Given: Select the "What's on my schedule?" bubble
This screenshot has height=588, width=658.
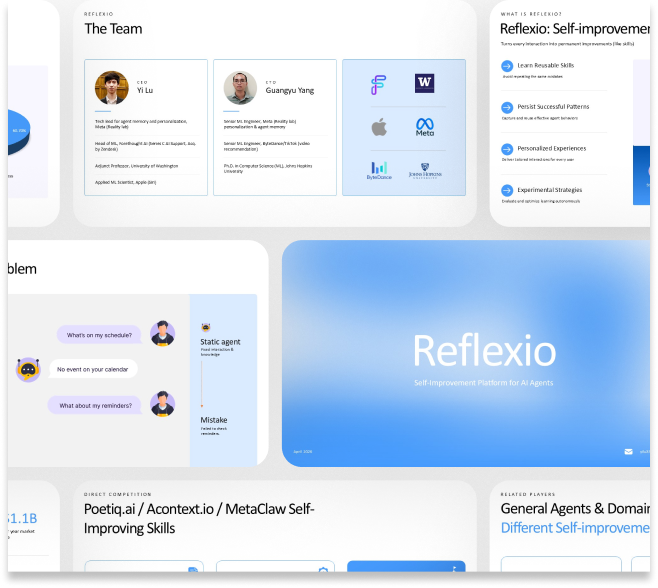Looking at the screenshot, I should pyautogui.click(x=99, y=335).
